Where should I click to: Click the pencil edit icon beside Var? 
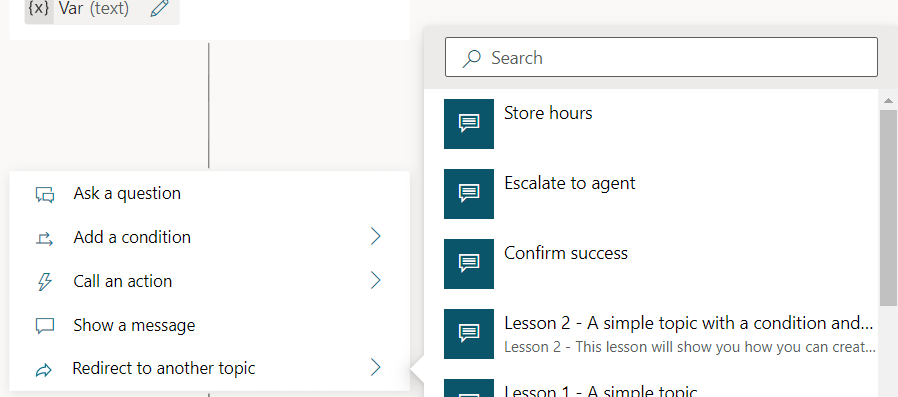coord(160,8)
